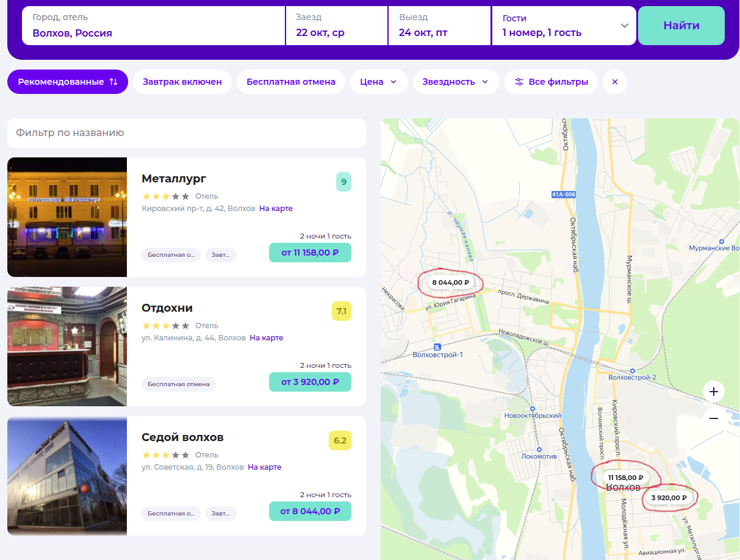Click the 8 044,00 ₽ price marker on map

(450, 282)
